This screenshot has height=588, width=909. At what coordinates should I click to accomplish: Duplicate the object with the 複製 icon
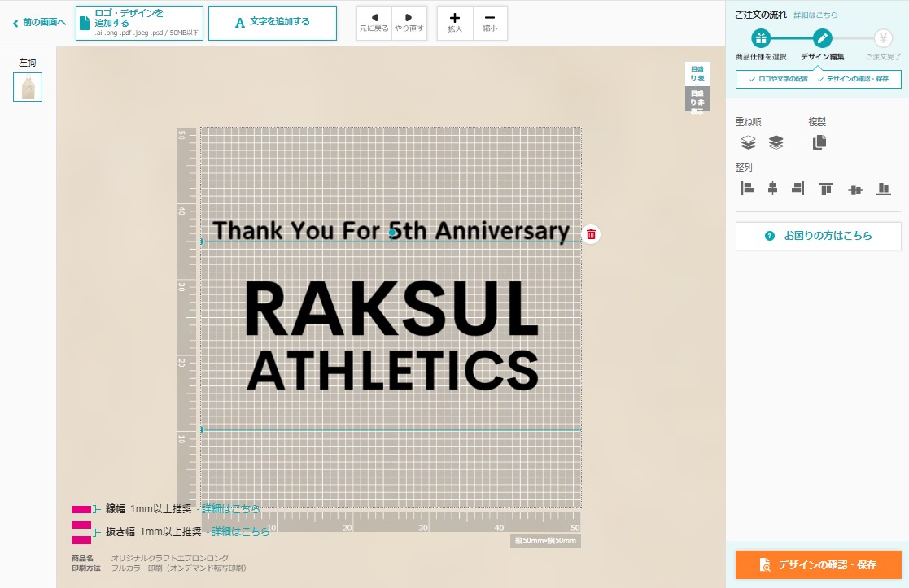(x=819, y=142)
